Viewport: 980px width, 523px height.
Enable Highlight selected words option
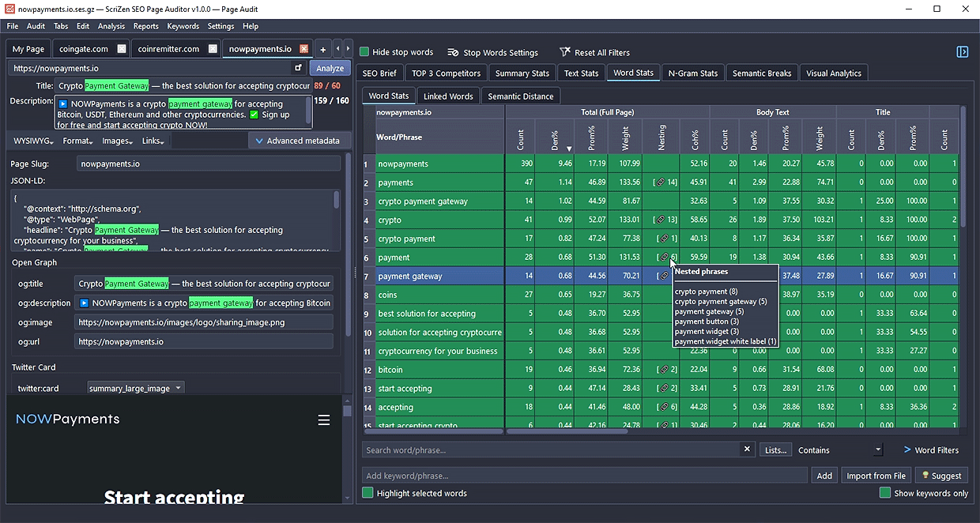[368, 493]
